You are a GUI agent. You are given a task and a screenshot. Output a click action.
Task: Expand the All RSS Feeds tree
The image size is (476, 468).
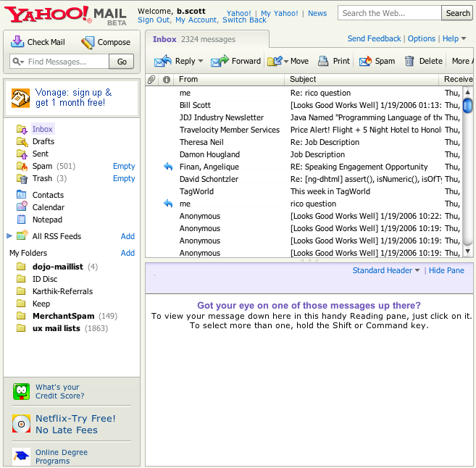click(x=9, y=236)
